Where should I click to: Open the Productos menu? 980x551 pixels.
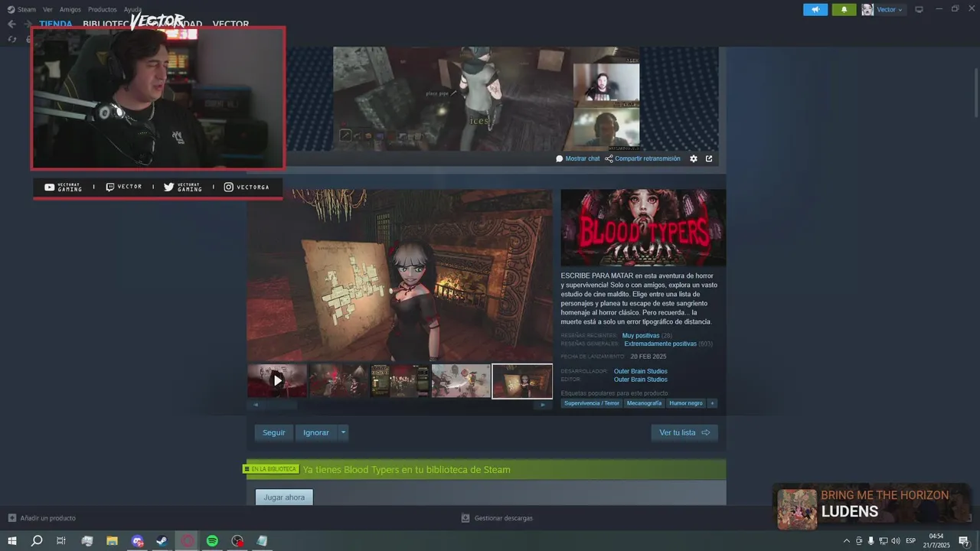pos(102,9)
